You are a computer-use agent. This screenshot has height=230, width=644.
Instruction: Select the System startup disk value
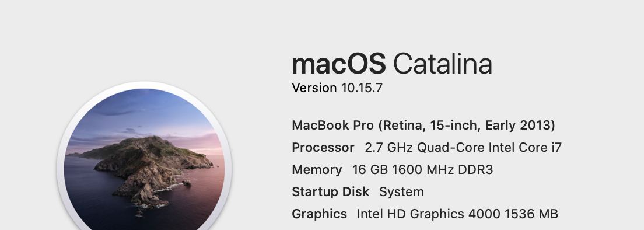(x=402, y=192)
